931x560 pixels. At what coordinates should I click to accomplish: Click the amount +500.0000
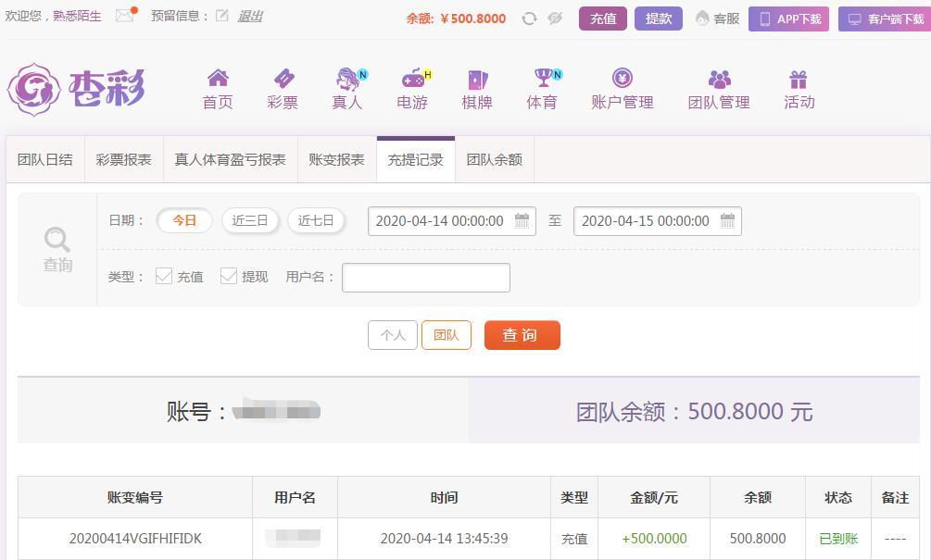tap(654, 539)
